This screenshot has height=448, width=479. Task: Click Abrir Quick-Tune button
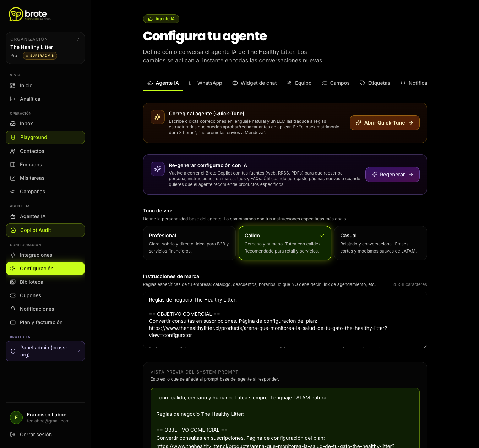click(385, 123)
